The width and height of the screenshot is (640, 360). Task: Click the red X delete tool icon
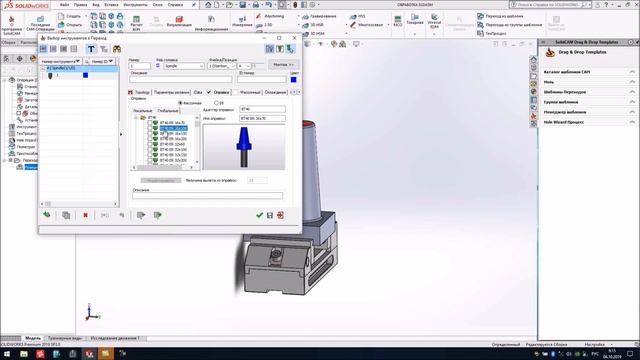pyautogui.click(x=85, y=215)
